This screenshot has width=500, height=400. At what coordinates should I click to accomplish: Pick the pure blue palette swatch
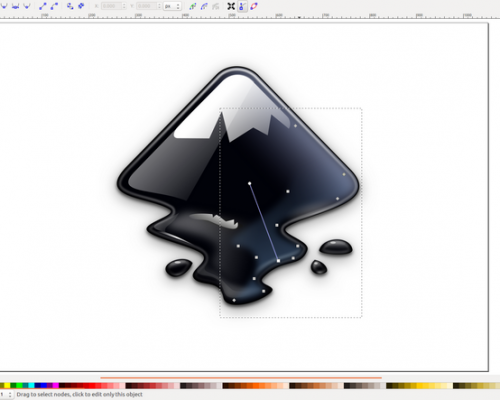coord(43,385)
